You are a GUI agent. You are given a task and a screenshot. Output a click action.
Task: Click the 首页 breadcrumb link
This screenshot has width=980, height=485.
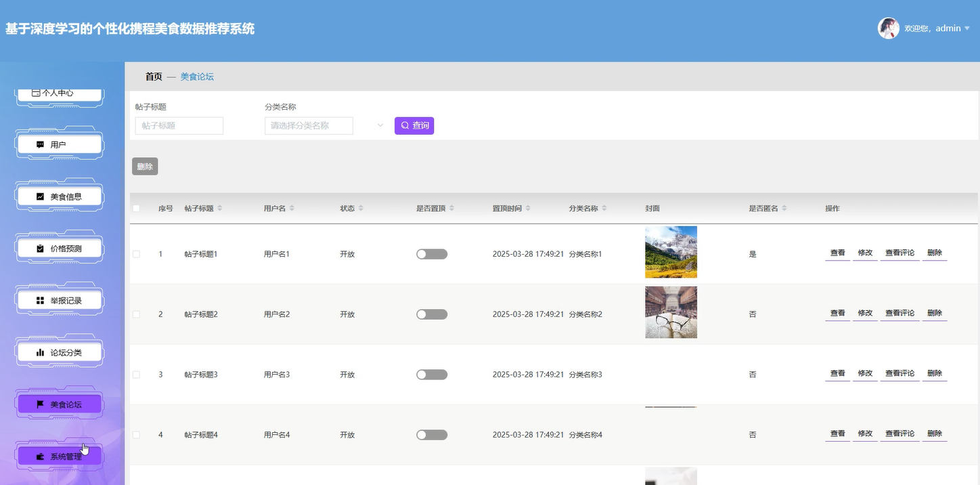pos(154,77)
